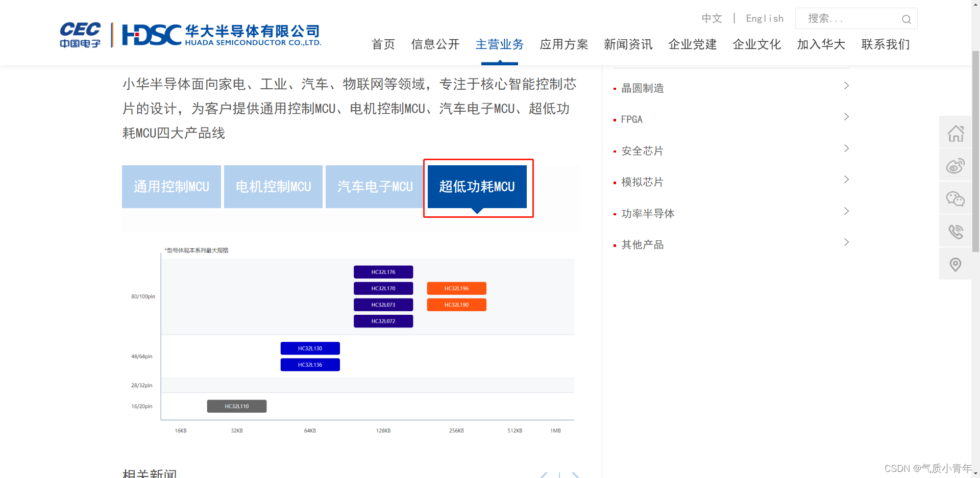The height and width of the screenshot is (478, 980).
Task: Open the 首页 menu item
Action: pos(383,44)
